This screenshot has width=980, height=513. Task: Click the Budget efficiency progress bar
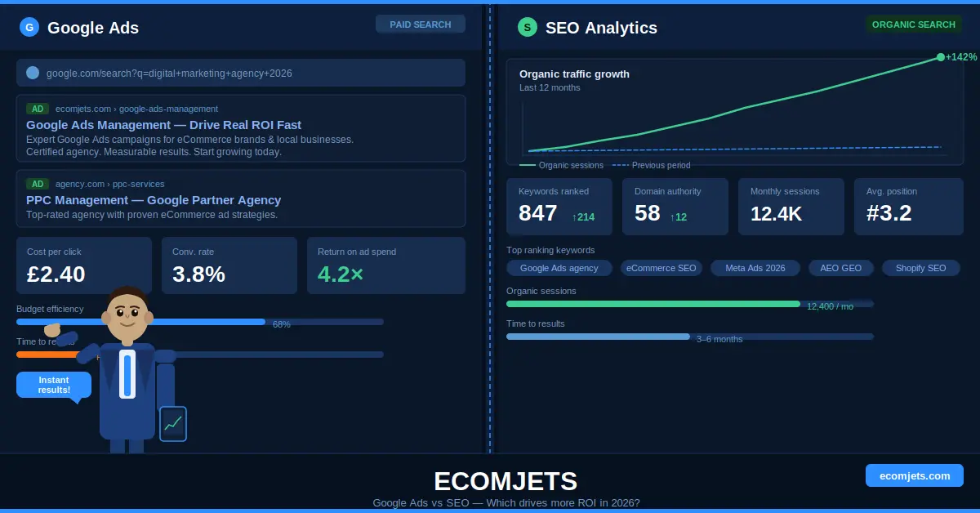(200, 322)
